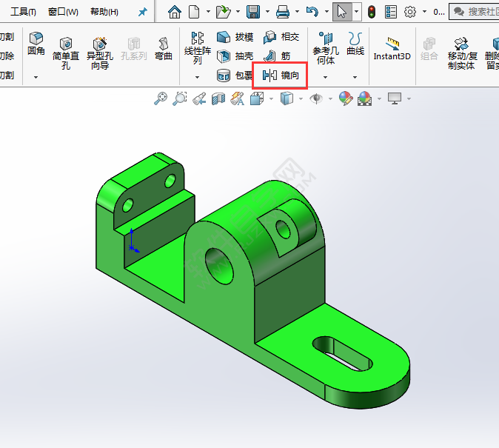Select the 线性阵列 linear pattern tool
This screenshot has width=499, height=448.
[x=198, y=48]
